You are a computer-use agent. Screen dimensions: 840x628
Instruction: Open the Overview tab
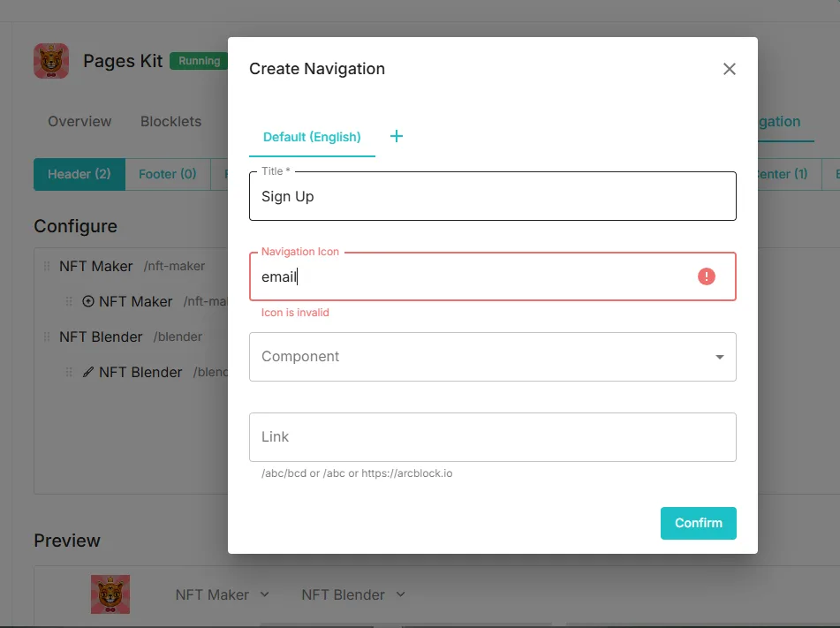[x=79, y=121]
